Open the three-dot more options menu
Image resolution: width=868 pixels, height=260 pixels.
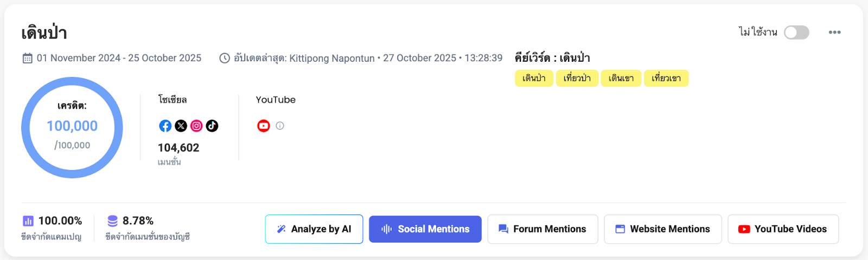point(835,32)
